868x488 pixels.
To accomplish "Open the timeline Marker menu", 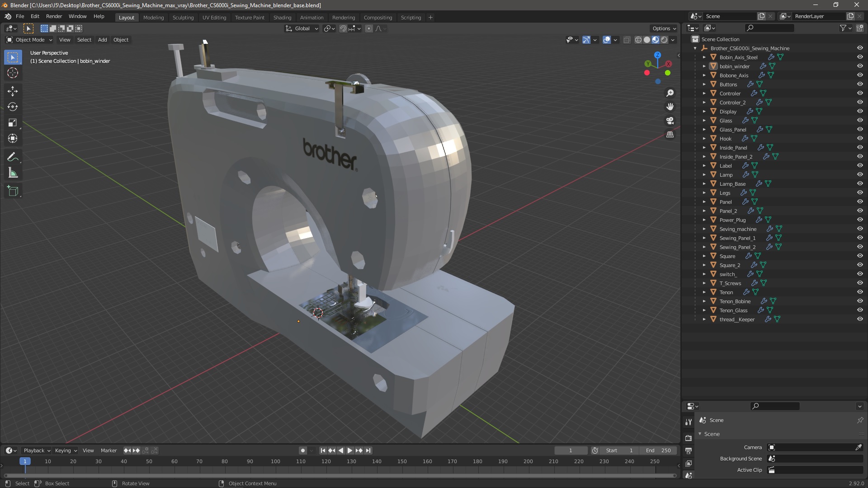I will tap(108, 450).
